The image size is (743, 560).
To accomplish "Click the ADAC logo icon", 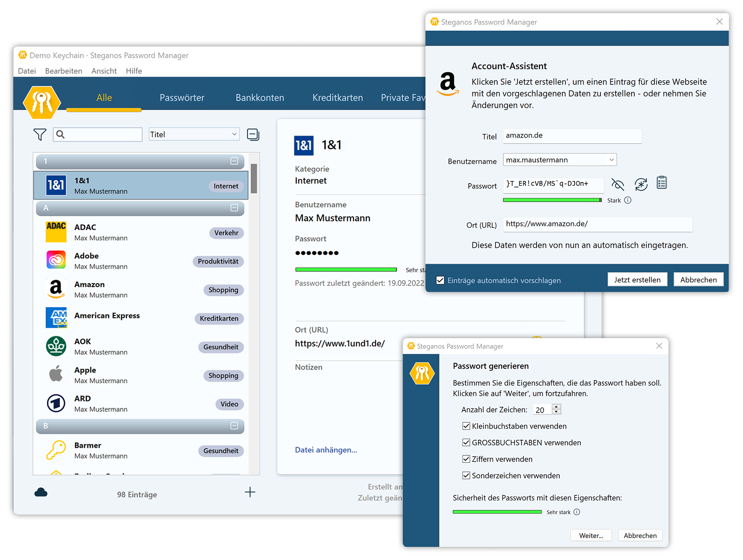I will (x=56, y=232).
